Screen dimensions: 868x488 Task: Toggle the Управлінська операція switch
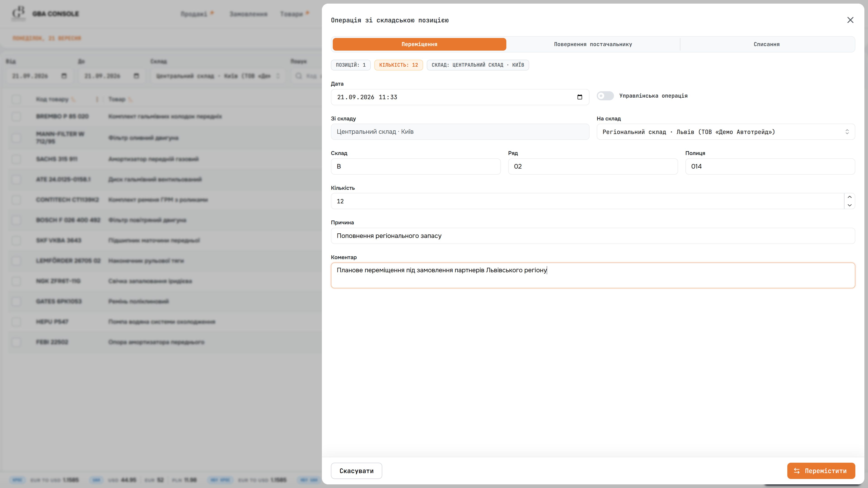[605, 96]
